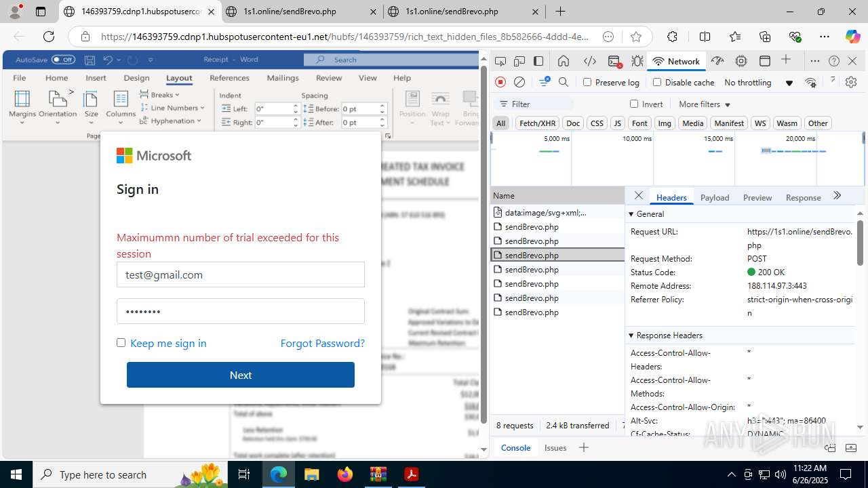Screen dimensions: 868x488
Task: Click the Next sign-in button
Action: click(241, 375)
